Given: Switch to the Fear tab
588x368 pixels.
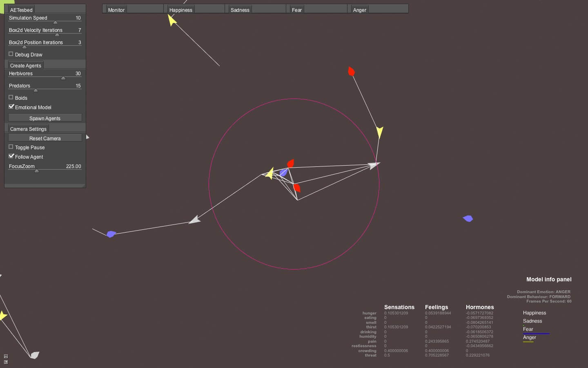Looking at the screenshot, I should 297,10.
